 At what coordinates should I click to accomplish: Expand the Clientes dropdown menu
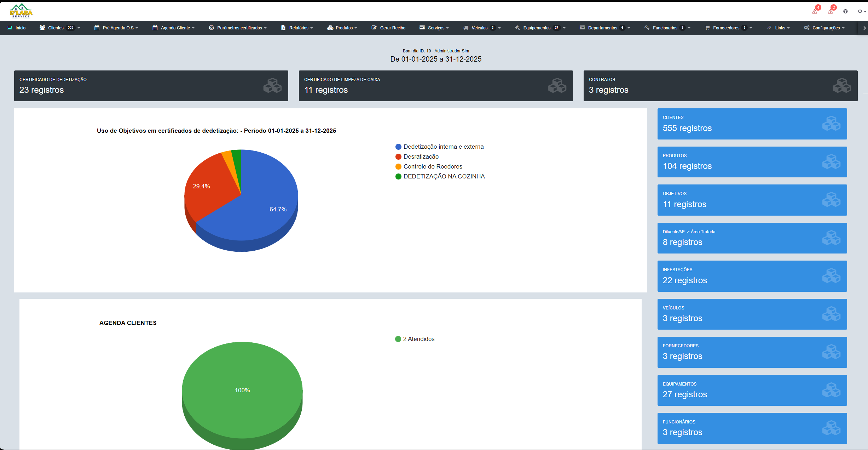coord(60,28)
